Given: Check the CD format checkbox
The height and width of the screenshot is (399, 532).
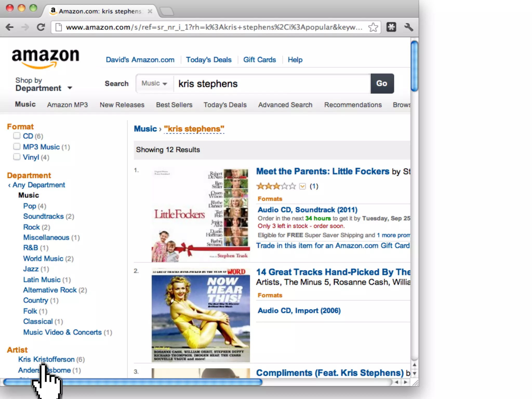Looking at the screenshot, I should click(x=17, y=136).
